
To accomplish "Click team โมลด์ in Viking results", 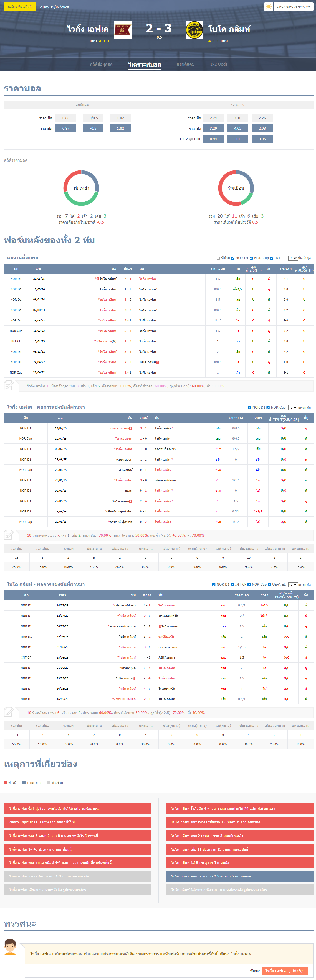I will point(128,491).
